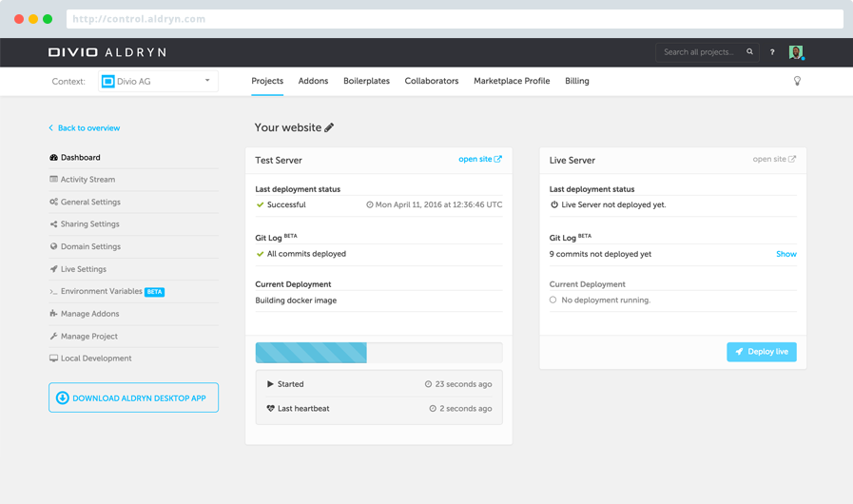Viewport: 853px width, 504px height.
Task: Click the Divio AG context logo icon
Action: click(108, 81)
